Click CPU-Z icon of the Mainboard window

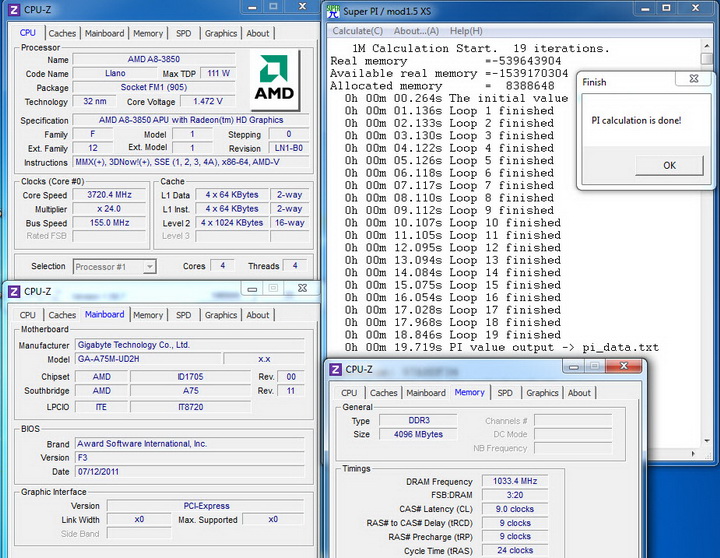(14, 291)
